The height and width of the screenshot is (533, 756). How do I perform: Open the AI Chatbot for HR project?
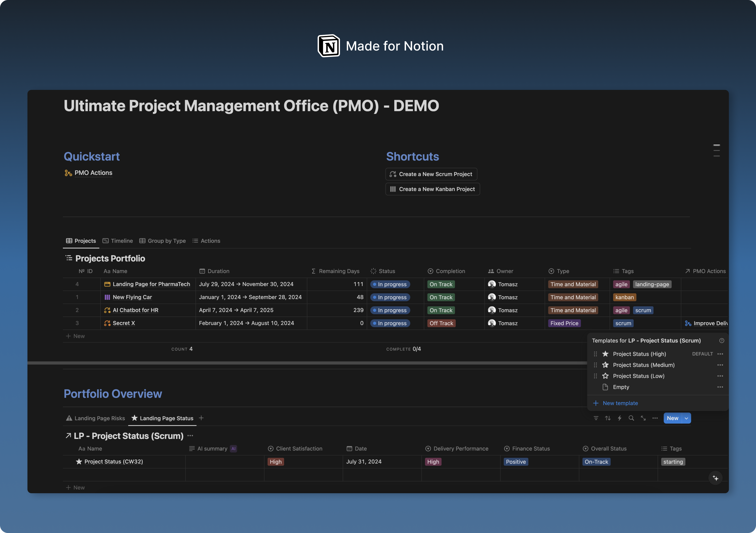(136, 310)
